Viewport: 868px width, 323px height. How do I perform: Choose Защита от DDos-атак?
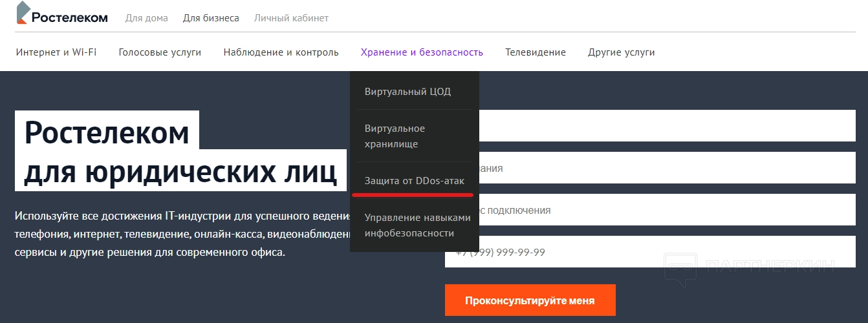(415, 181)
